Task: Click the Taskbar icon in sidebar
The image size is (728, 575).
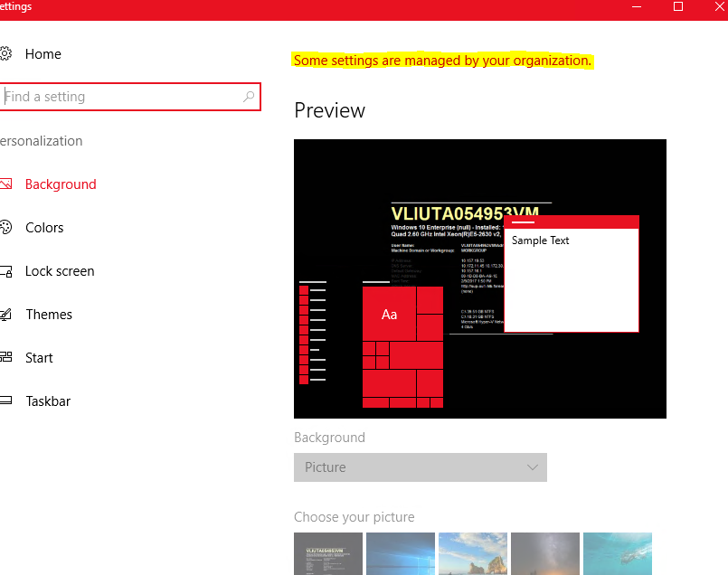Action: coord(5,401)
